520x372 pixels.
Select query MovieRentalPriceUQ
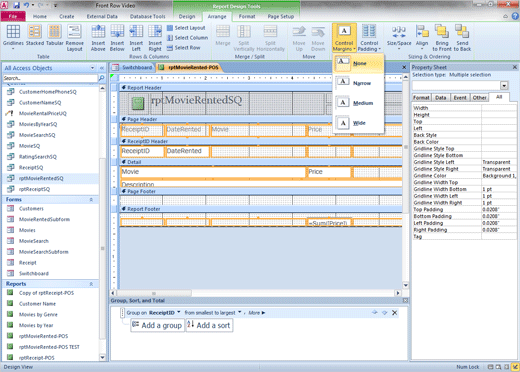[51, 113]
